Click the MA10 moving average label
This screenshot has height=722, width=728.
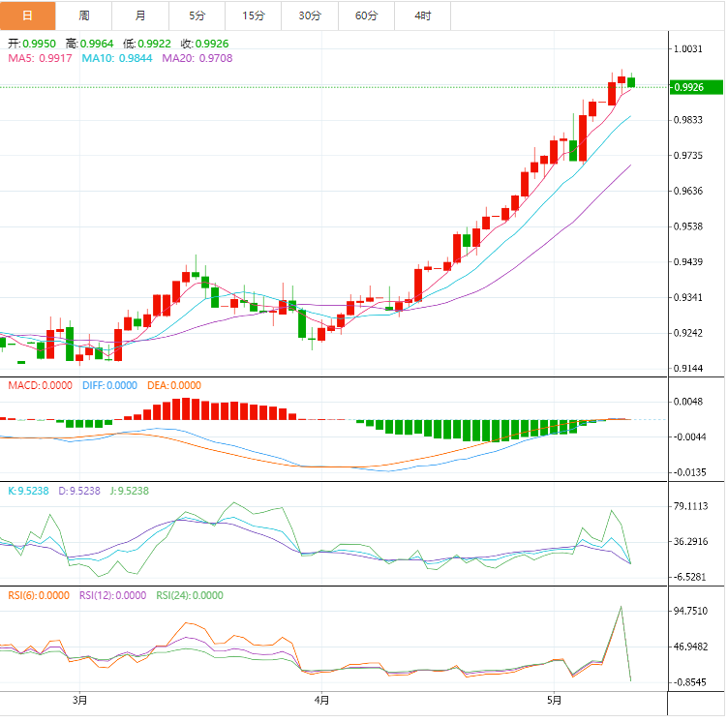(x=116, y=58)
